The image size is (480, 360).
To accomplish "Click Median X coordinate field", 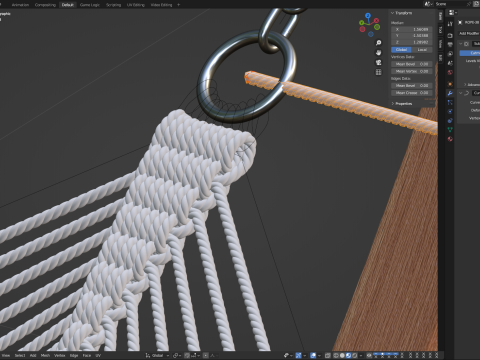I will 412,29.
